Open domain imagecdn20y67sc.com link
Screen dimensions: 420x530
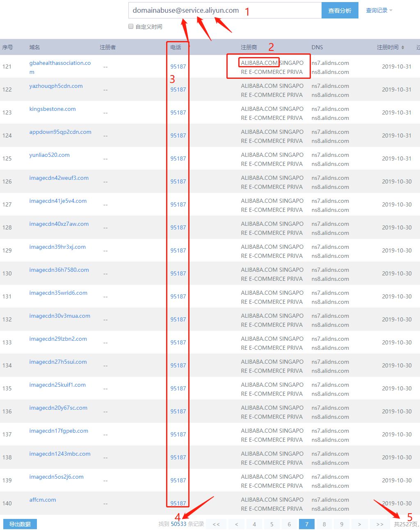click(x=58, y=408)
